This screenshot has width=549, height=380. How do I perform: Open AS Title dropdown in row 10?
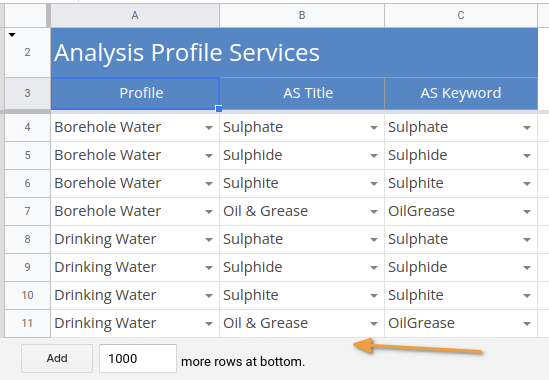tap(374, 296)
